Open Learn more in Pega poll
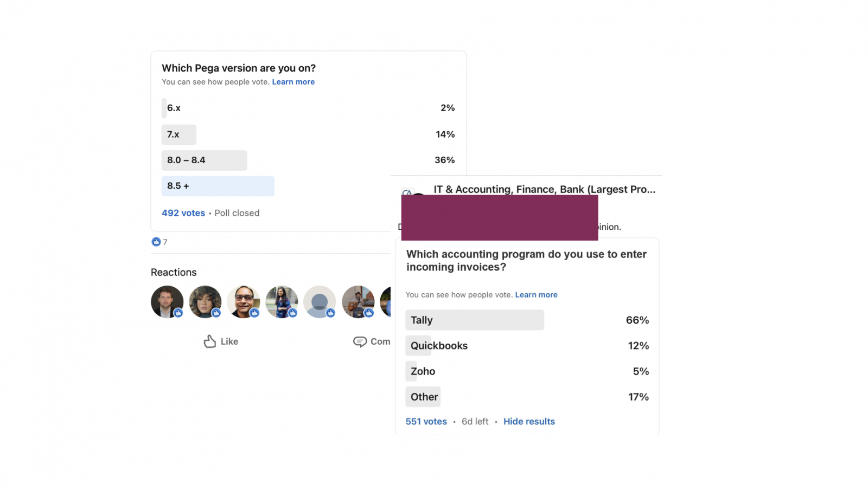 click(293, 82)
